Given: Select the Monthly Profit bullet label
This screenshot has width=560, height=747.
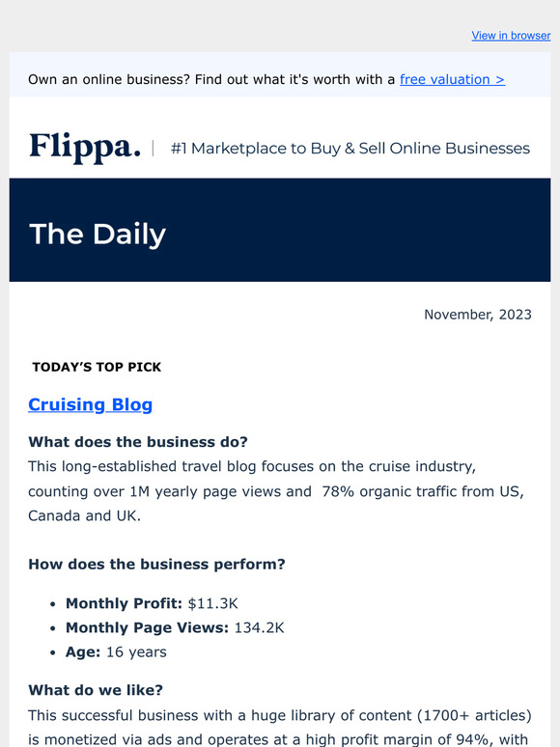Looking at the screenshot, I should click(x=124, y=603).
